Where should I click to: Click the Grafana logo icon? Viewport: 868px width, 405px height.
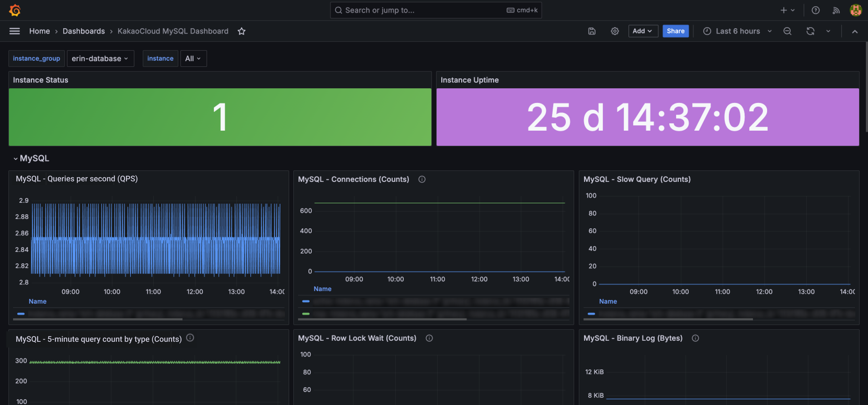(15, 10)
